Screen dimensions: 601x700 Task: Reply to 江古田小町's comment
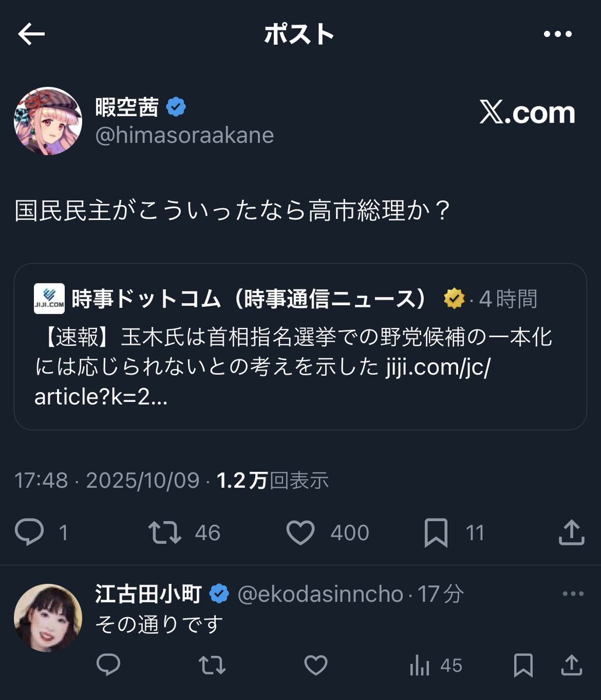[x=108, y=665]
